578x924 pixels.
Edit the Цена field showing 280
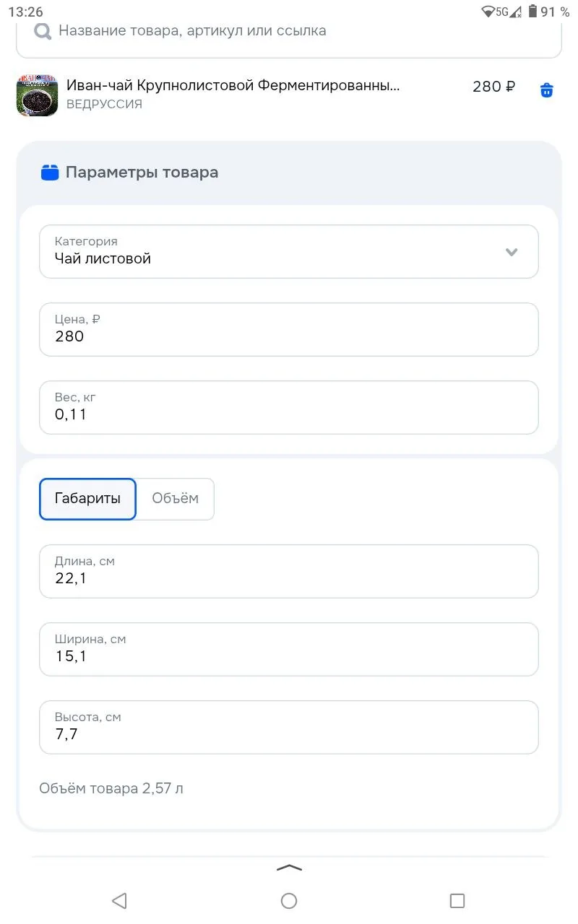click(x=289, y=329)
